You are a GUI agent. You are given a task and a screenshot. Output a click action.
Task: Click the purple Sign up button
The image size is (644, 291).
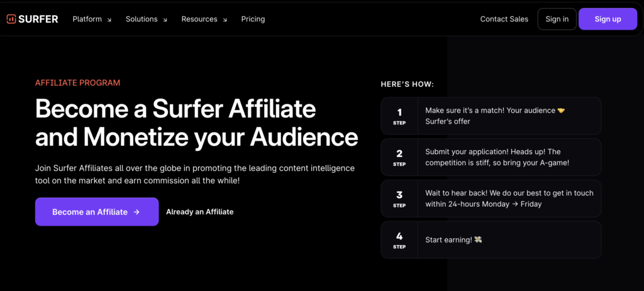coord(608,19)
